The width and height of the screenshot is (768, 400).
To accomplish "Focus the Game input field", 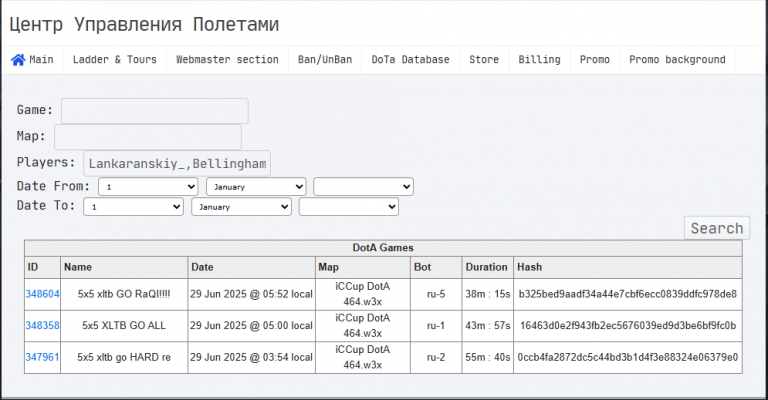I will click(155, 111).
